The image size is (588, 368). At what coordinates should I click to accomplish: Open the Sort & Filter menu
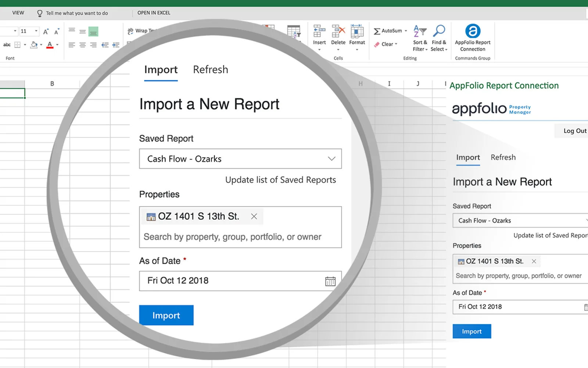(x=420, y=38)
